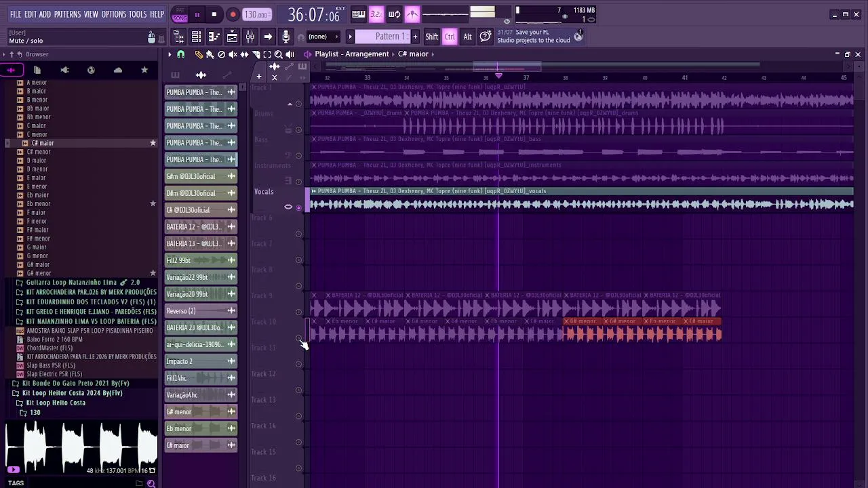The width and height of the screenshot is (868, 488).
Task: Toggle the Shift modifier button
Action: click(x=432, y=37)
